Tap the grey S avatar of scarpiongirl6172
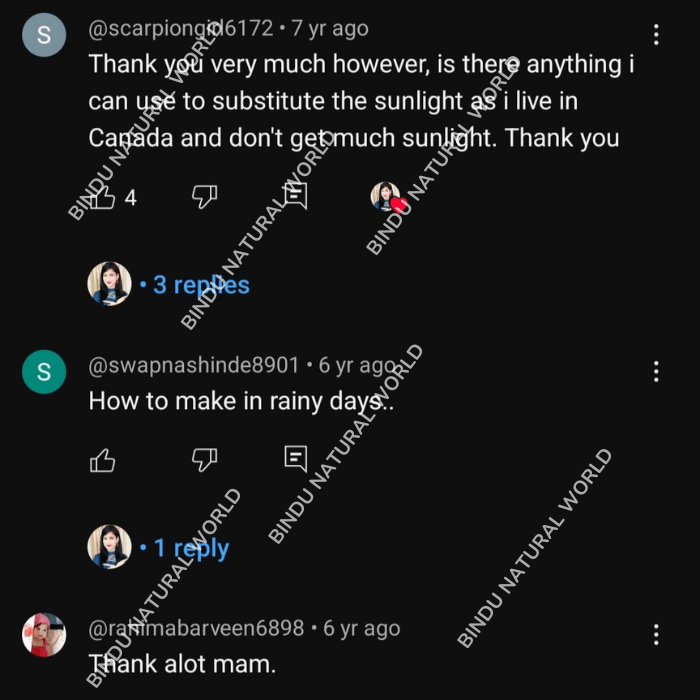Screen dimensions: 700x700 point(44,35)
